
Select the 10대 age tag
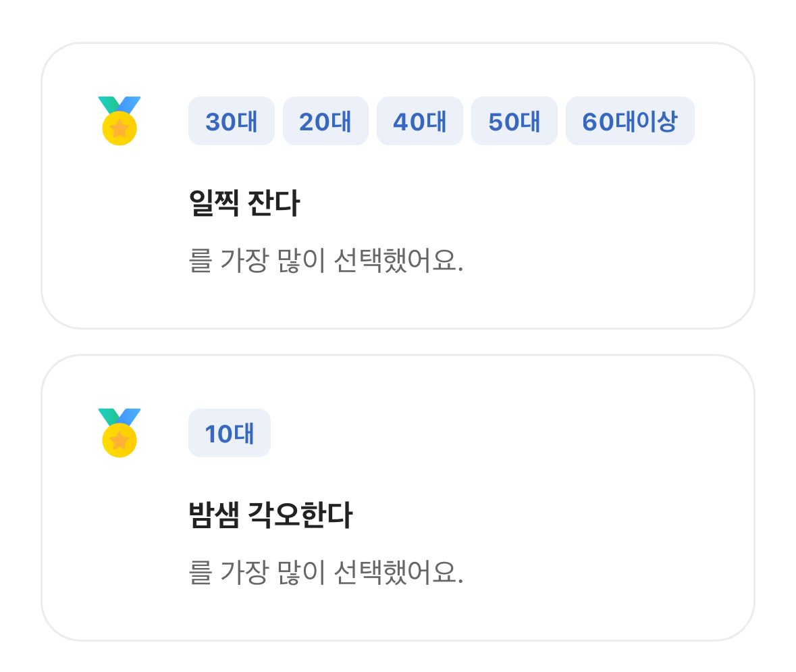pyautogui.click(x=230, y=434)
